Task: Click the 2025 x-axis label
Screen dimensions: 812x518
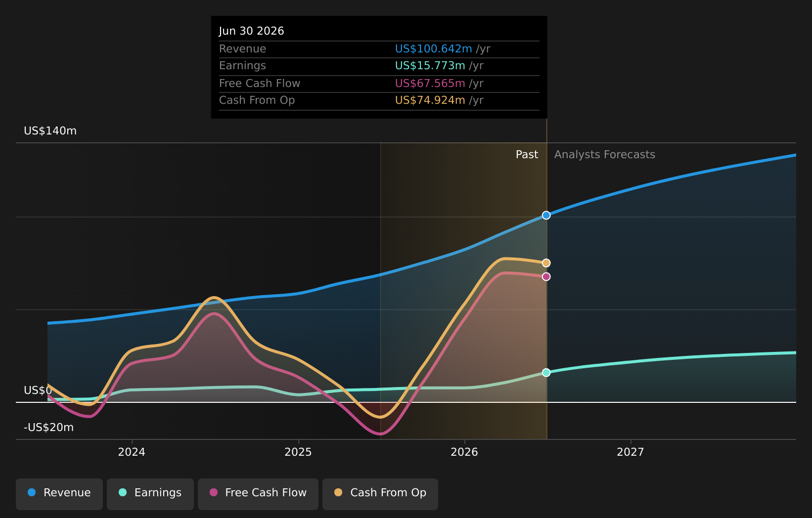Action: point(298,452)
